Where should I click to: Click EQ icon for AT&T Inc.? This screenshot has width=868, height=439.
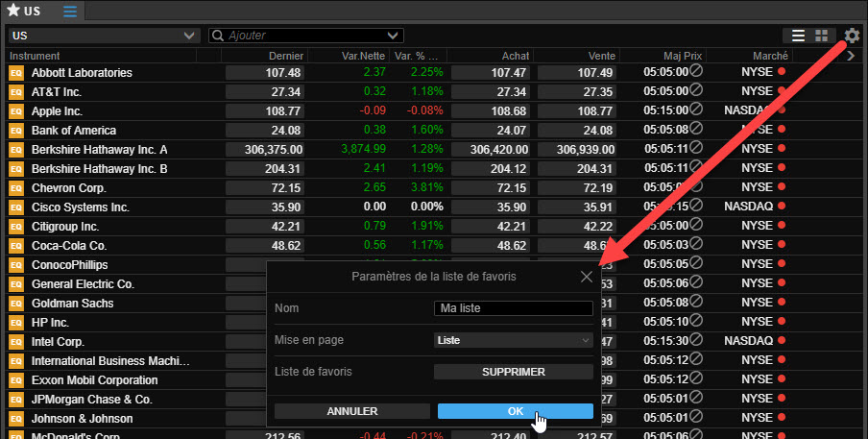pos(16,92)
